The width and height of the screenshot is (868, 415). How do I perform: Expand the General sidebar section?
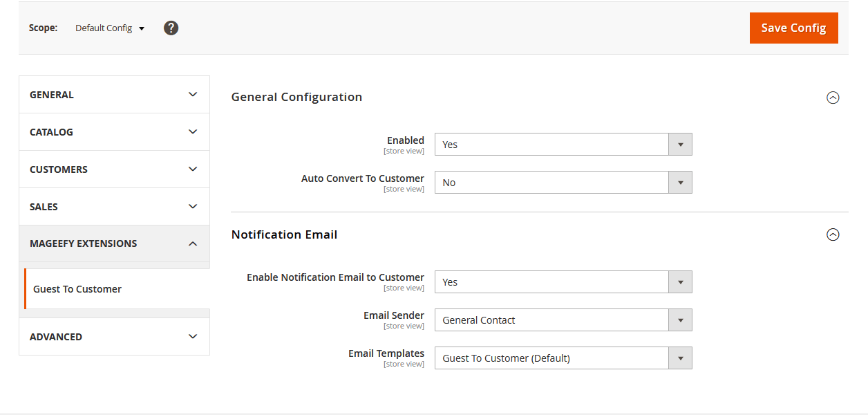(x=114, y=95)
